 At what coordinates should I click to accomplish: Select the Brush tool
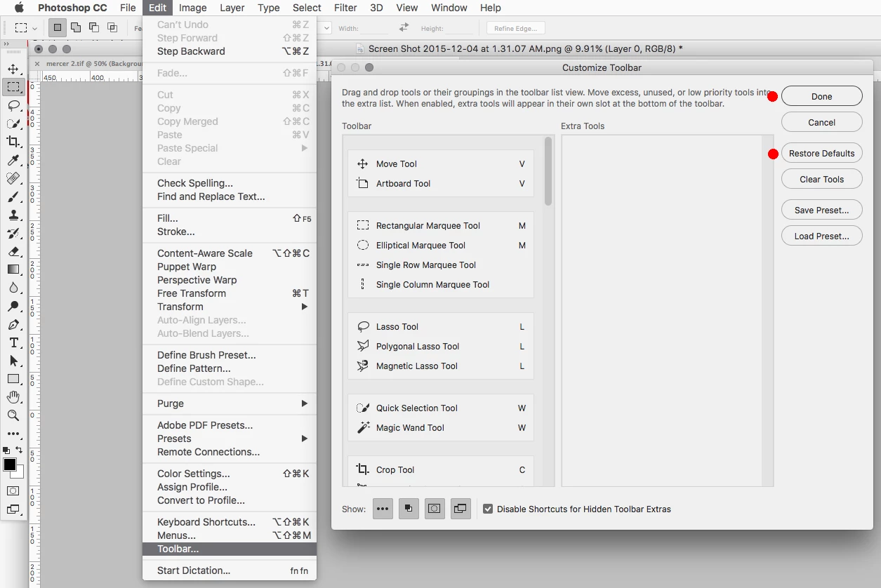[x=13, y=196]
